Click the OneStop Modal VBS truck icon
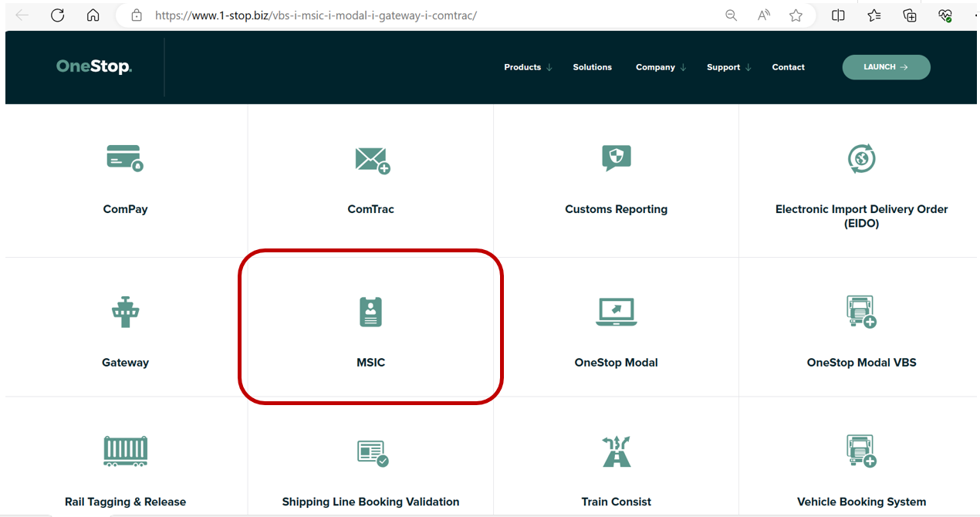980x517 pixels. click(861, 312)
